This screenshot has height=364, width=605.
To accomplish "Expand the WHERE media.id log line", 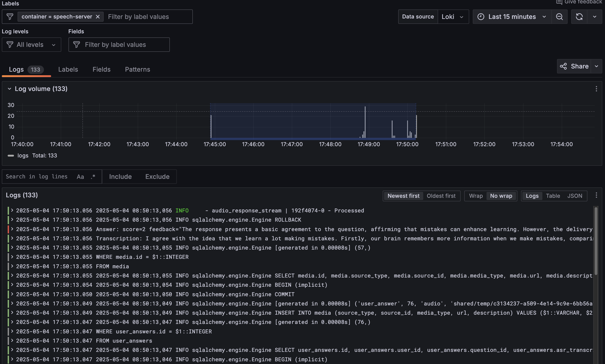I will [x=12, y=257].
